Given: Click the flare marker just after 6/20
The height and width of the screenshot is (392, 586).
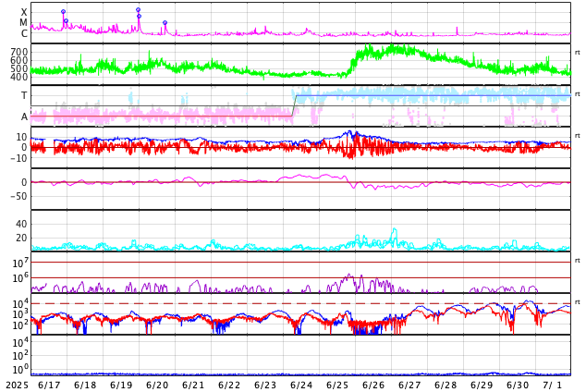Looking at the screenshot, I should [165, 23].
